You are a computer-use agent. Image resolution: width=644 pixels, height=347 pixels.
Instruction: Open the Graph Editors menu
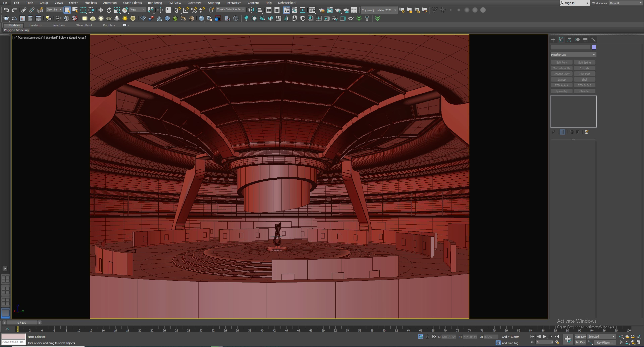[x=132, y=3]
